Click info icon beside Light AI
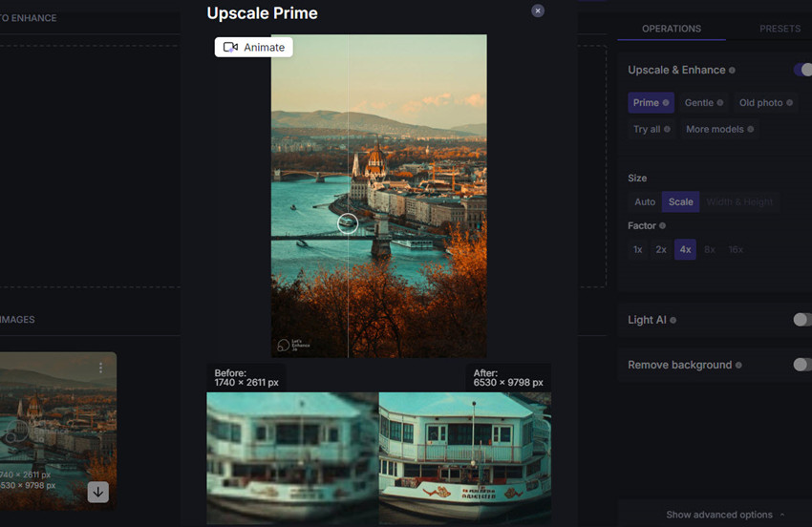This screenshot has height=527, width=812. coord(673,320)
